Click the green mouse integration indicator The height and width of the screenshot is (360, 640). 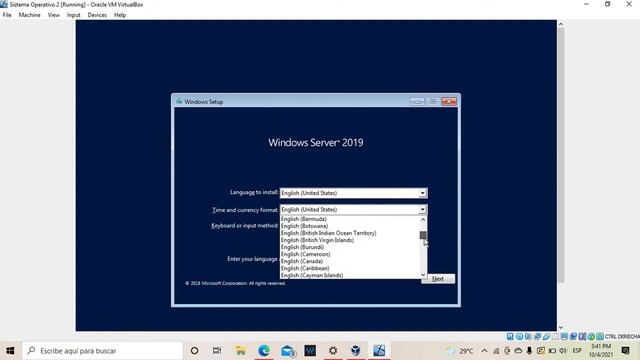click(591, 336)
